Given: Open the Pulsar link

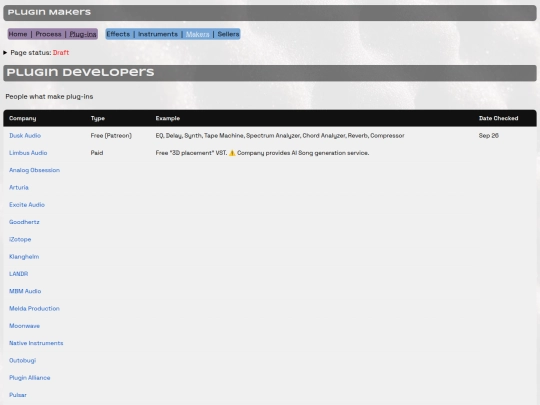Looking at the screenshot, I should point(18,395).
